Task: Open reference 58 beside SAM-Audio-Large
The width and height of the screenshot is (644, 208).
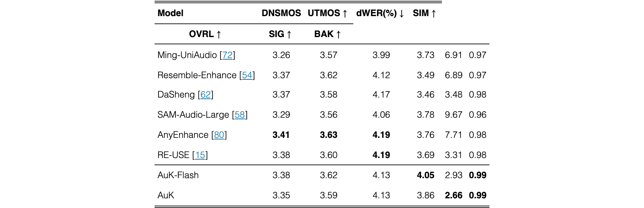Action: [240, 114]
